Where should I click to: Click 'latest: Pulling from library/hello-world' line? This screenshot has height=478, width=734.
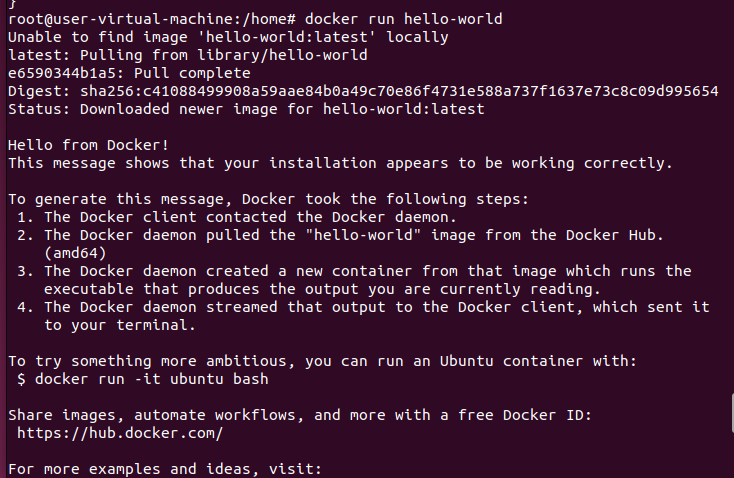(188, 55)
